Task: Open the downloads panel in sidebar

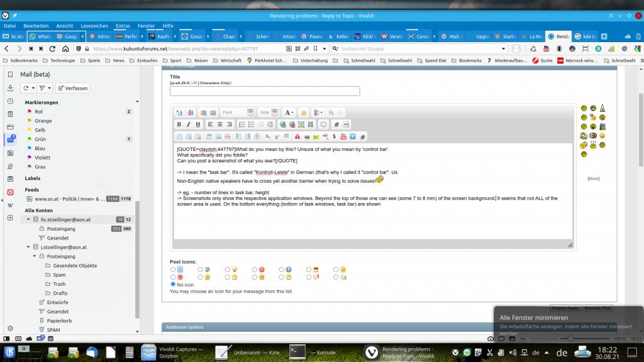Action: (x=10, y=87)
